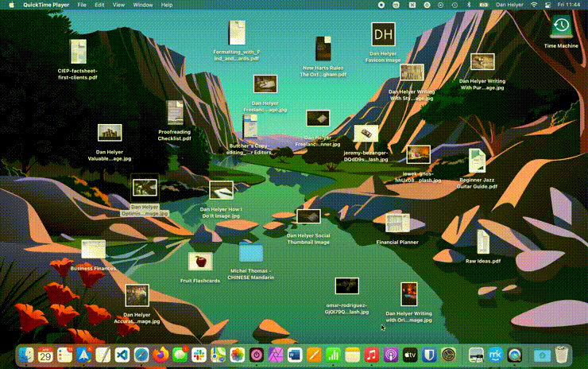Select the Financial Planner spreadsheet icon
This screenshot has height=369, width=588.
397,223
